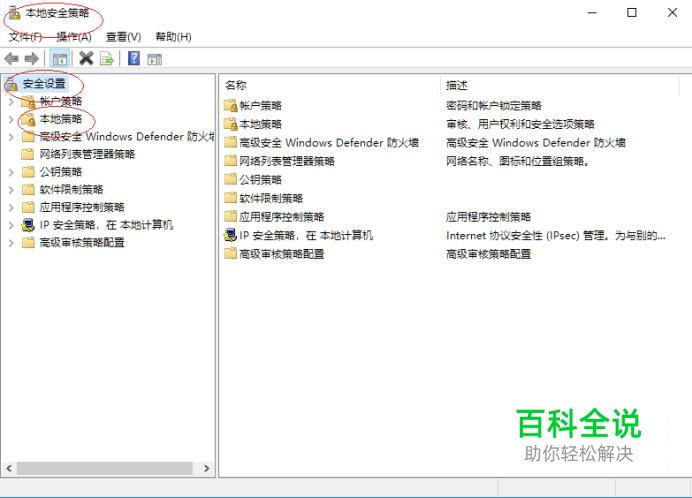Click left arrow of tree horizontal scrollbar

pos(9,468)
